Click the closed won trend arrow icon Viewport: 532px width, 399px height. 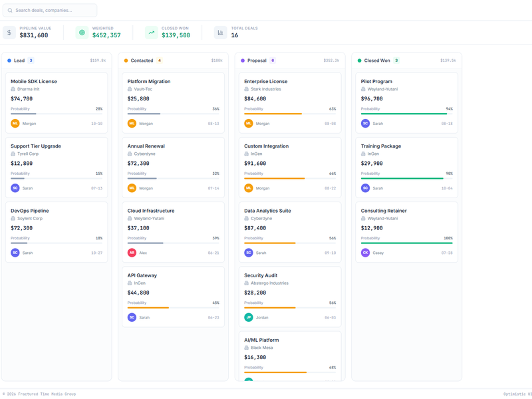[152, 31]
